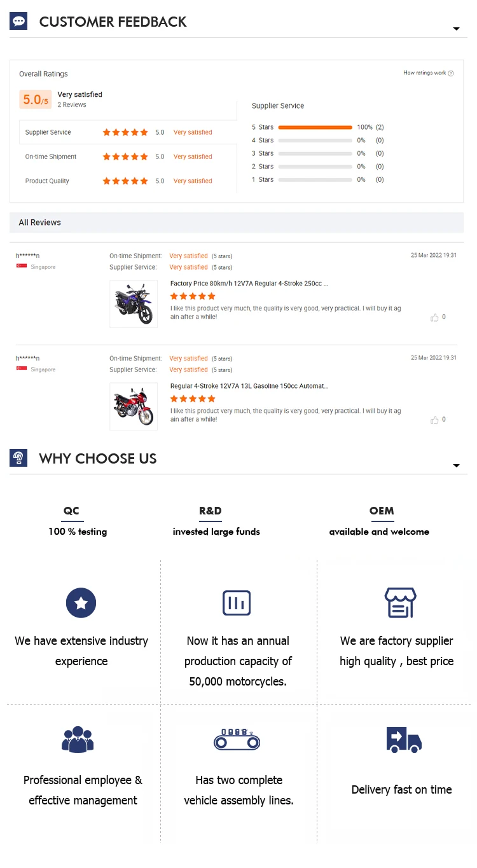This screenshot has width=477, height=868.
Task: Click the delivery truck icon
Action: 404,739
